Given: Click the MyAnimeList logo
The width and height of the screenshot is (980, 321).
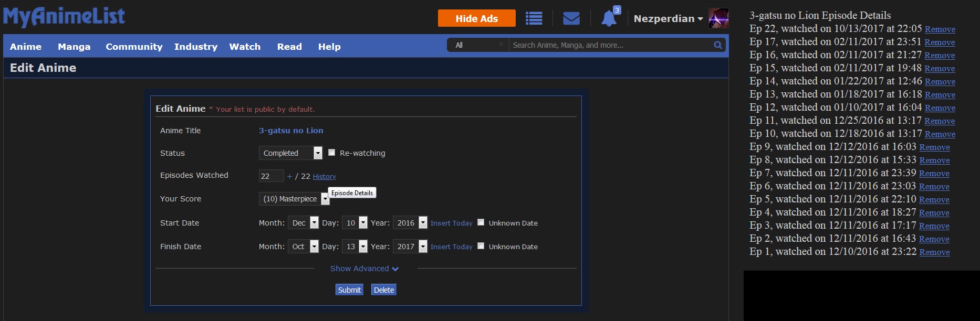Looking at the screenshot, I should click(x=64, y=16).
